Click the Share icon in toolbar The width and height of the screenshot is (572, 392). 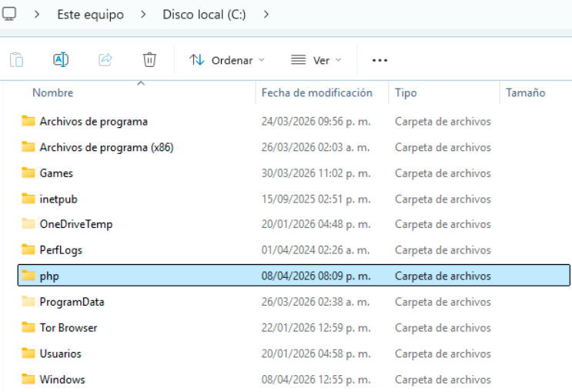point(105,60)
